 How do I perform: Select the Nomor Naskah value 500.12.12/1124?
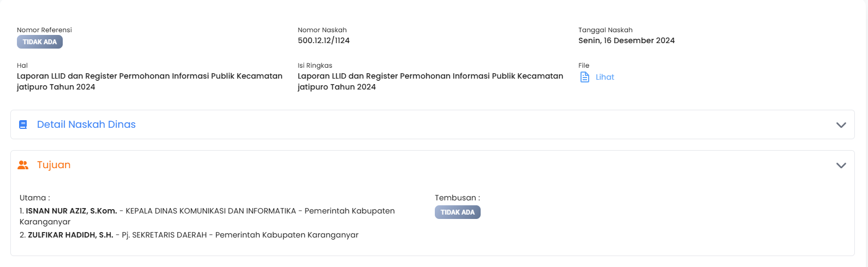pos(324,40)
